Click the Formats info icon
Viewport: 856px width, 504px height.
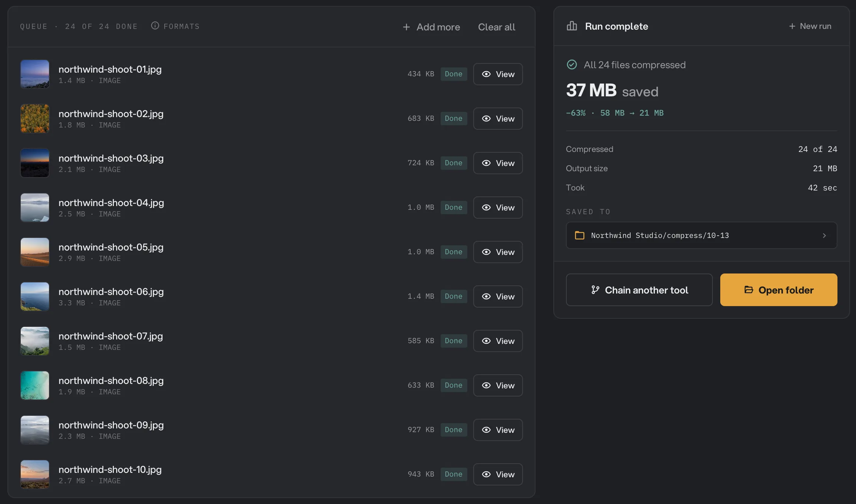[x=155, y=26]
